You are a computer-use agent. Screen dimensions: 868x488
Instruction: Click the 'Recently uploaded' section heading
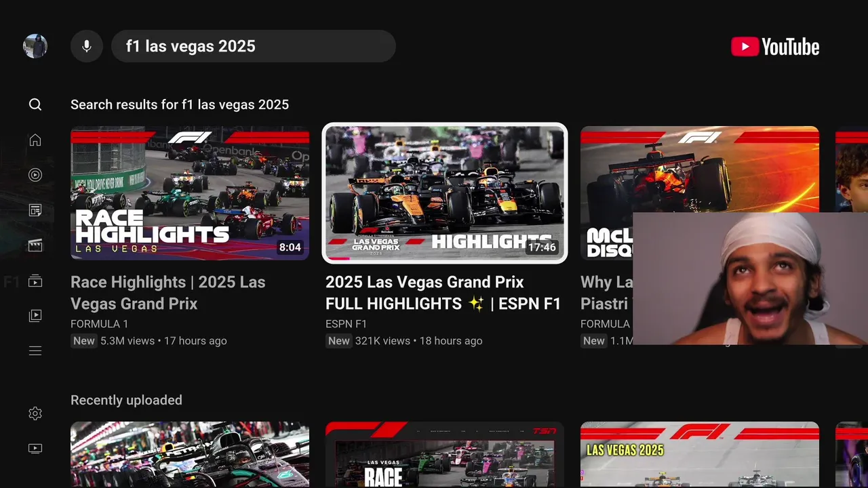tap(126, 400)
